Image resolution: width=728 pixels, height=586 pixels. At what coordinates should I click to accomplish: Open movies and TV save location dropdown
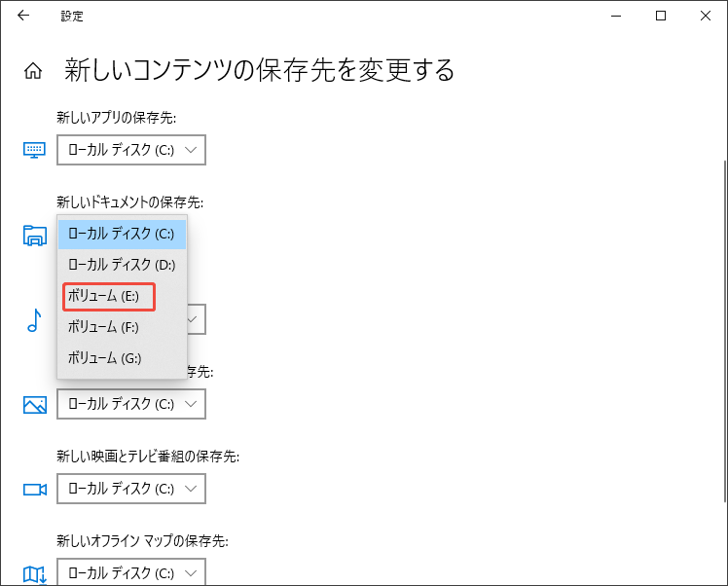131,489
